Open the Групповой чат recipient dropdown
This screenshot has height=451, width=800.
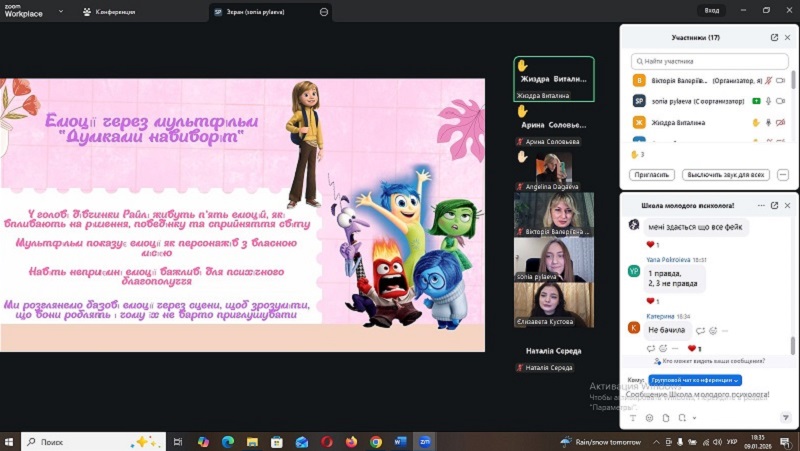695,380
